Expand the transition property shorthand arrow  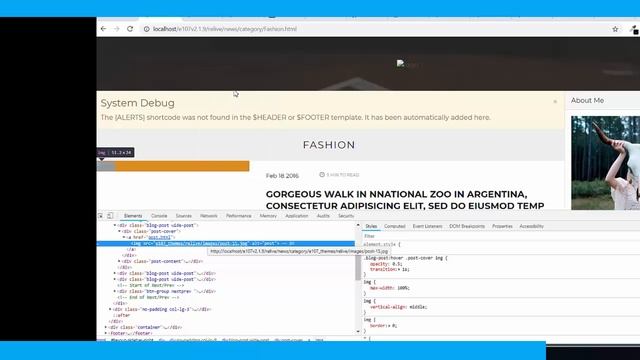pyautogui.click(x=399, y=269)
